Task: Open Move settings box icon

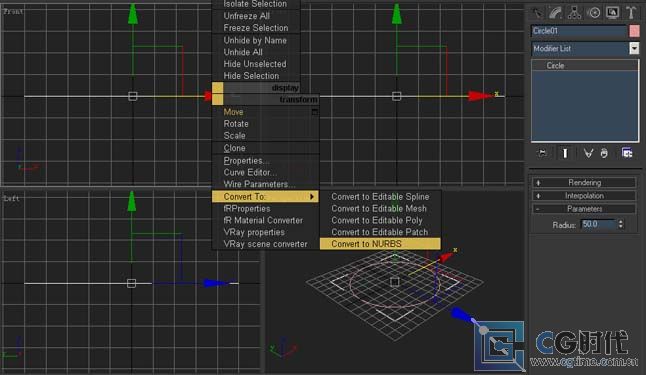Action: coord(315,112)
